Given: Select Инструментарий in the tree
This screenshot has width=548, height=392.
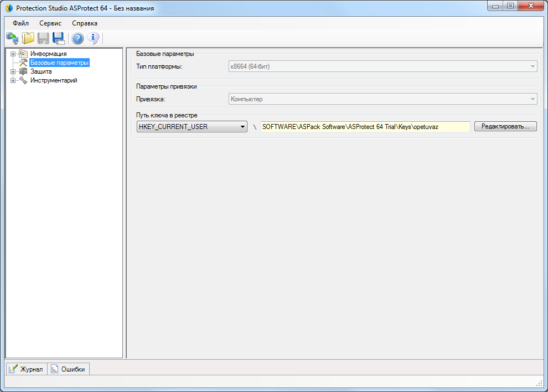Looking at the screenshot, I should pos(54,80).
